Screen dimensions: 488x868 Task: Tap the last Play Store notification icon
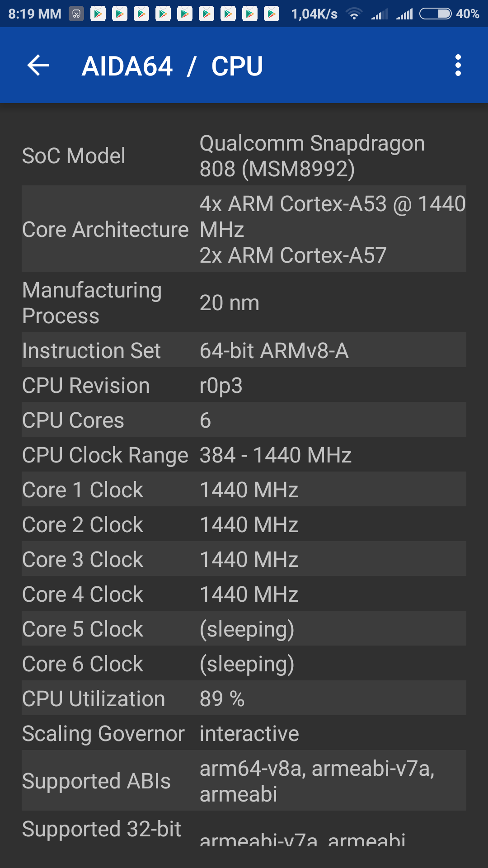[x=272, y=14]
